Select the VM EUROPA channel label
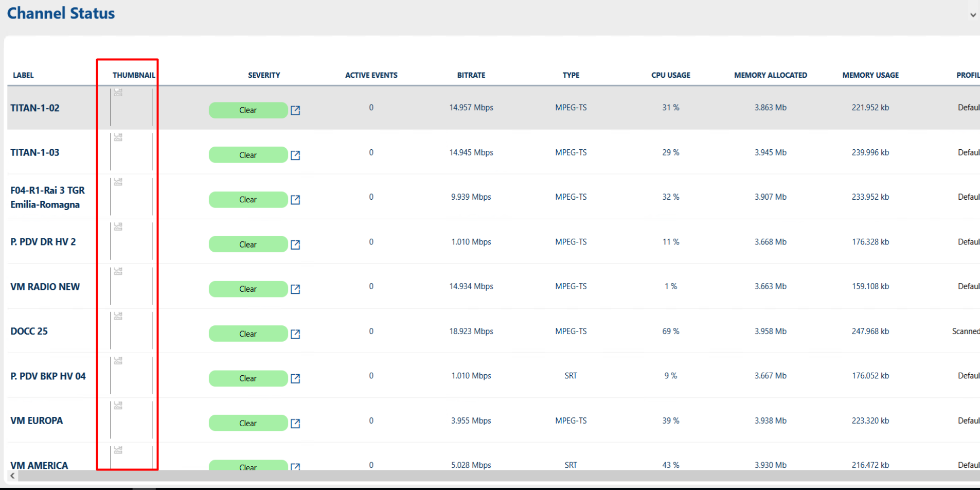980x490 pixels. 37,421
